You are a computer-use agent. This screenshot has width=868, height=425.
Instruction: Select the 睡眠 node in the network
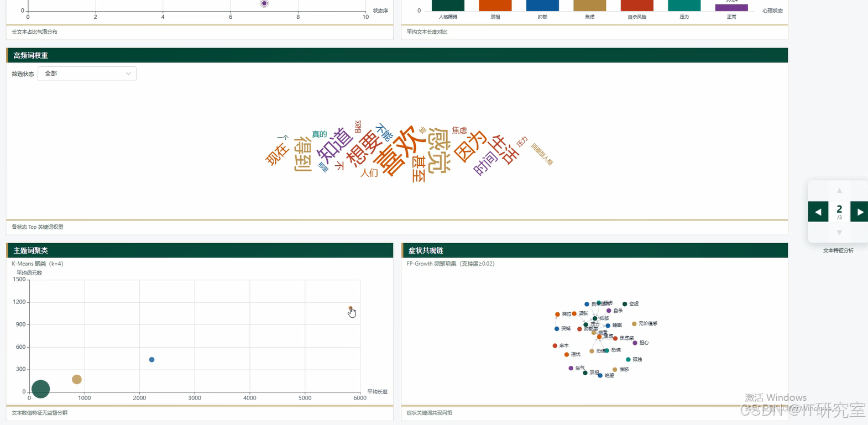pos(608,326)
